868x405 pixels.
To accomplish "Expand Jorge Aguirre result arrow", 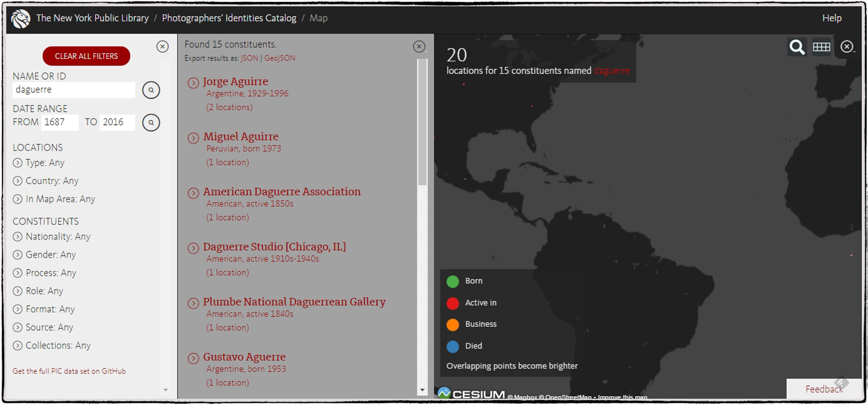I will click(193, 83).
